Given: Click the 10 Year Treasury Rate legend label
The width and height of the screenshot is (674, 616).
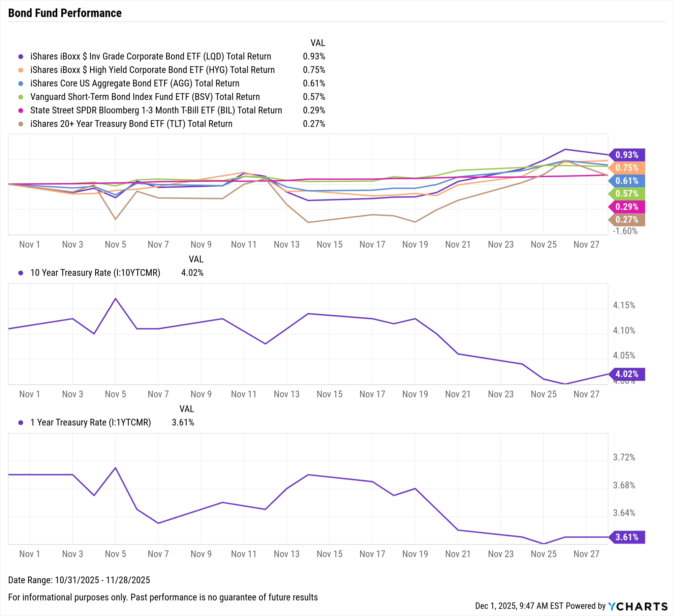Looking at the screenshot, I should tap(95, 273).
